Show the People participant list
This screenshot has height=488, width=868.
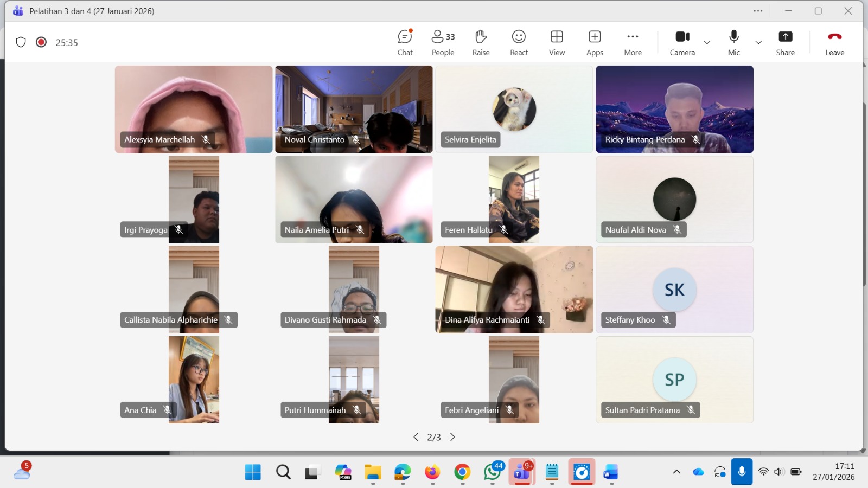(443, 42)
